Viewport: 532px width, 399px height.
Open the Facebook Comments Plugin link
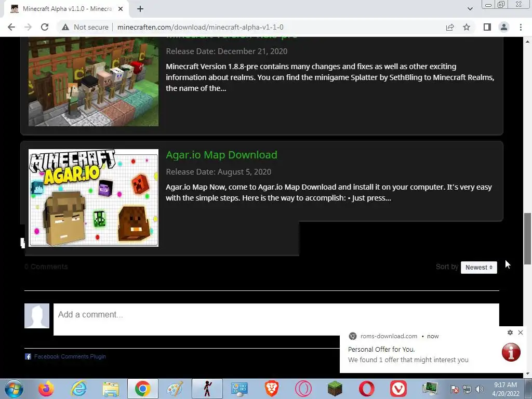[70, 356]
